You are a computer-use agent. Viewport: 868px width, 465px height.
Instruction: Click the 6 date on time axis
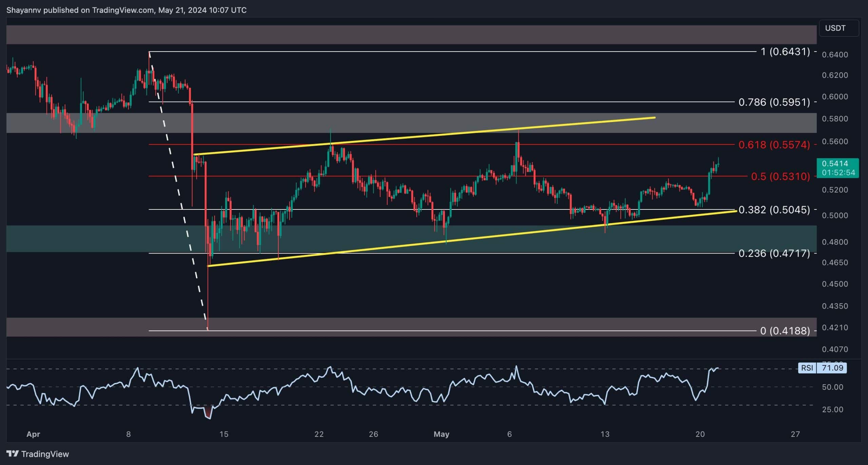pos(509,434)
